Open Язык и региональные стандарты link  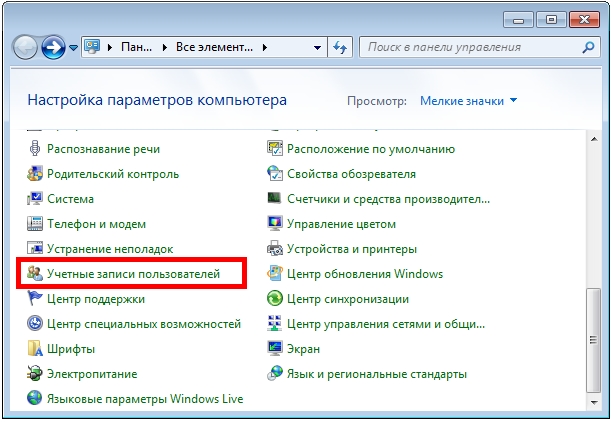pyautogui.click(x=377, y=374)
